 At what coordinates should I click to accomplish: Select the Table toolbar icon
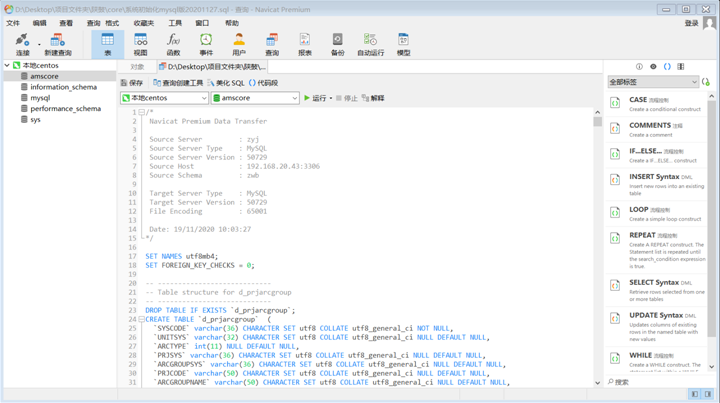(107, 45)
